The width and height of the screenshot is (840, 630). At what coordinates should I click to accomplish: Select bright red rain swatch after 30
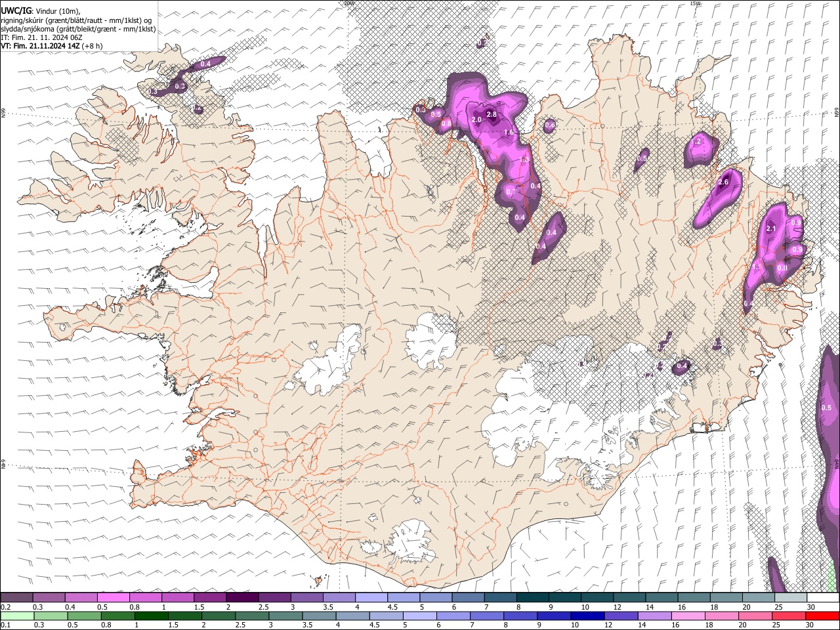[x=822, y=616]
